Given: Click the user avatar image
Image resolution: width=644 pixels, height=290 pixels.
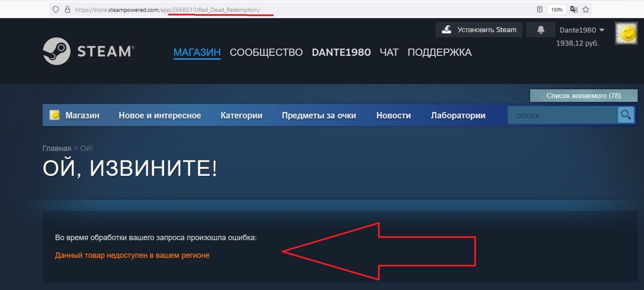Looking at the screenshot, I should click(x=626, y=34).
